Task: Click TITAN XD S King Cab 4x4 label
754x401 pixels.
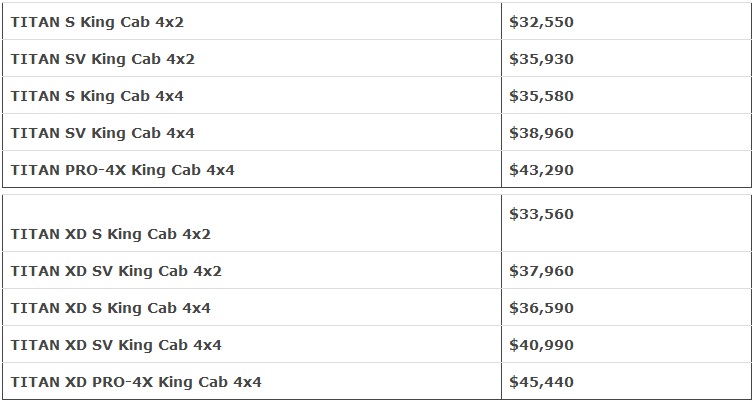Action: click(x=110, y=308)
